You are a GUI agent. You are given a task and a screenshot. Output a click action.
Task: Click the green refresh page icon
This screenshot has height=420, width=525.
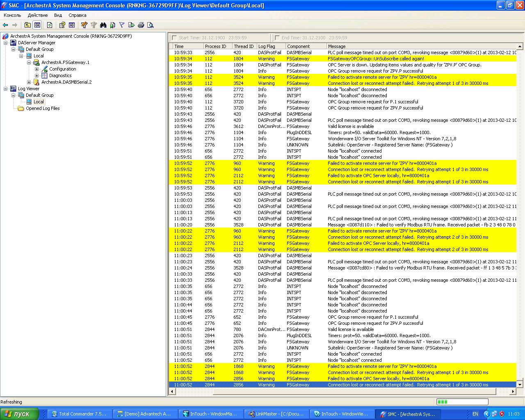click(50, 25)
